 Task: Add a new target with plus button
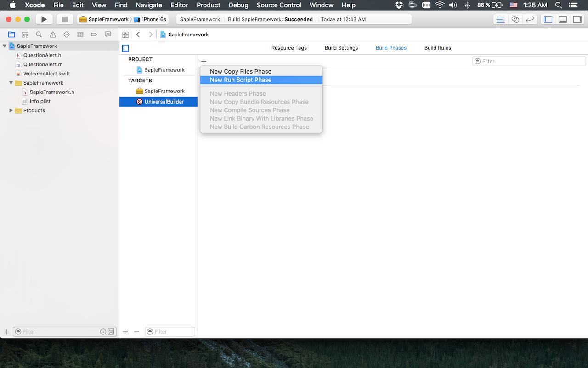point(125,332)
